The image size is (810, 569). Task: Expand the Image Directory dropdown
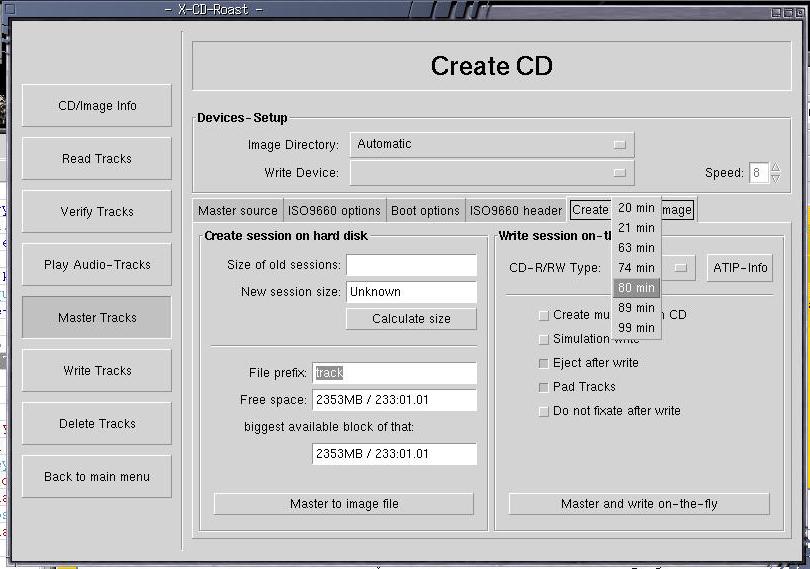tap(492, 144)
